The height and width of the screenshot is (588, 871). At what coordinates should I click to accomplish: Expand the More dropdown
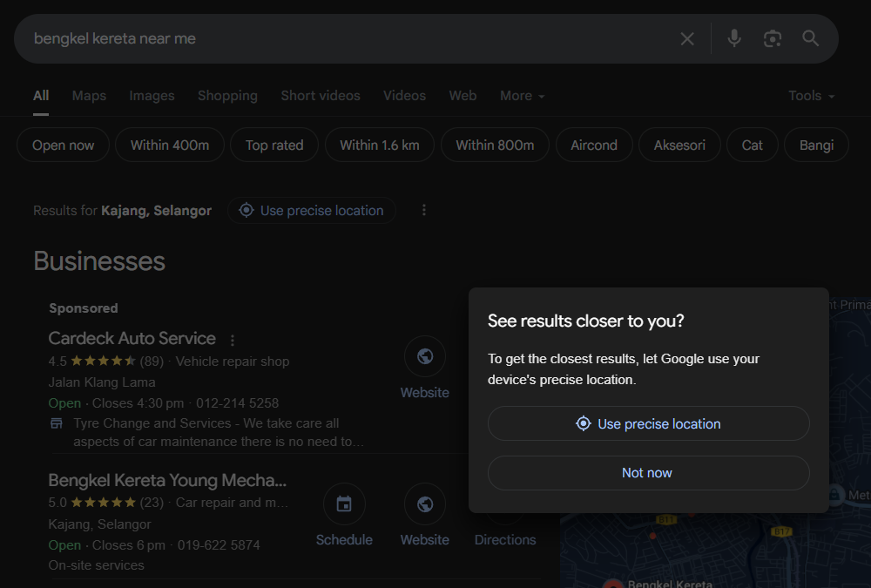[x=522, y=96]
